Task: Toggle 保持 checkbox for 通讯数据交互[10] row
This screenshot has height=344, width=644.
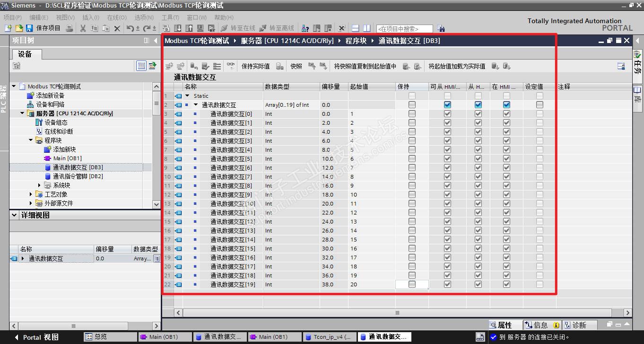Action: pos(412,204)
